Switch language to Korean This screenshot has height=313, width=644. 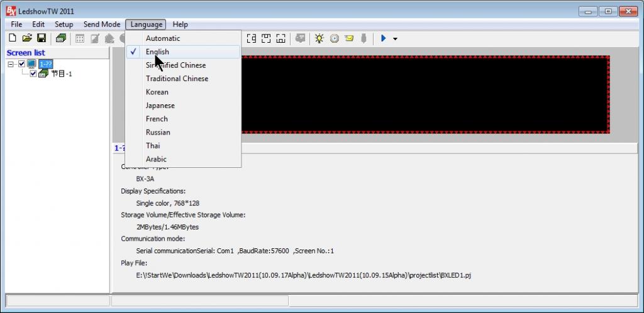click(x=183, y=92)
